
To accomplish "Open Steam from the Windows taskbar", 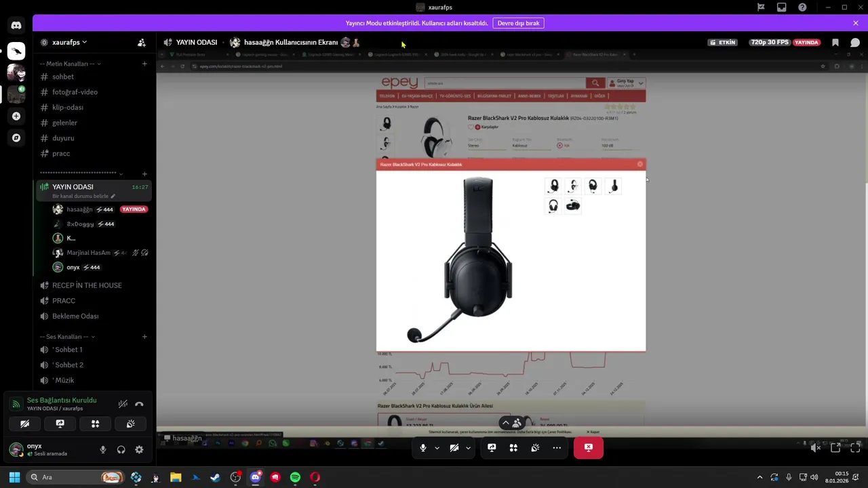I will pyautogui.click(x=215, y=477).
